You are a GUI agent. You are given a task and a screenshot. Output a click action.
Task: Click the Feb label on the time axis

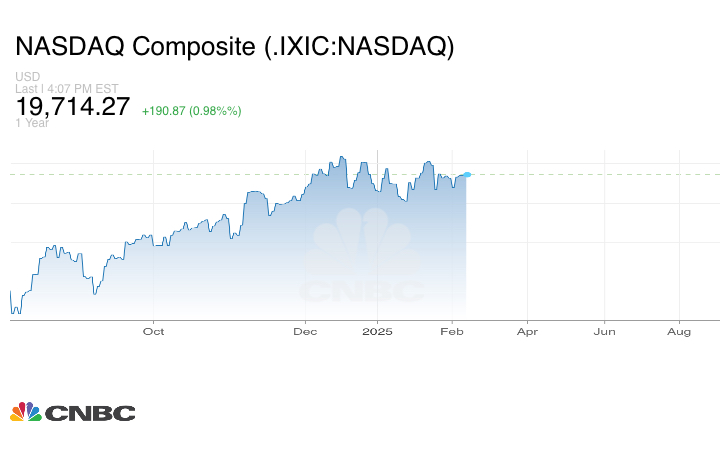point(452,331)
